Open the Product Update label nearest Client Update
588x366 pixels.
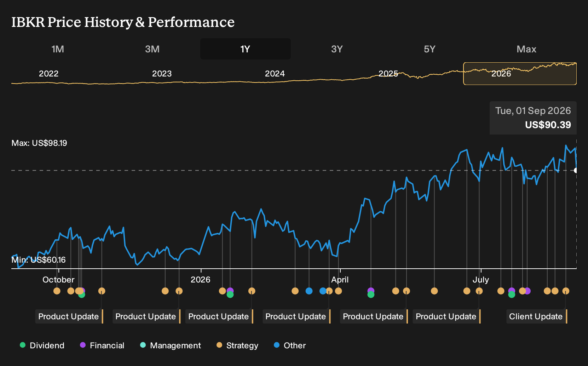446,316
